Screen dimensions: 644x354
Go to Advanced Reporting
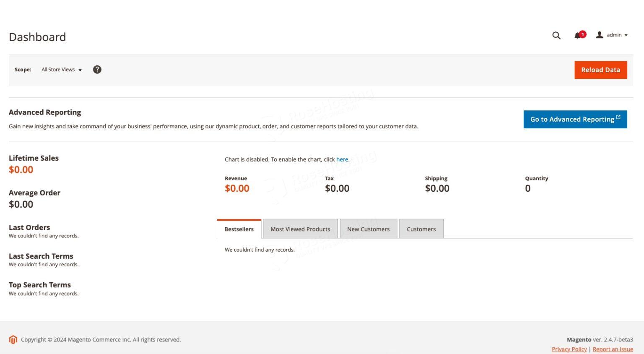click(x=572, y=119)
